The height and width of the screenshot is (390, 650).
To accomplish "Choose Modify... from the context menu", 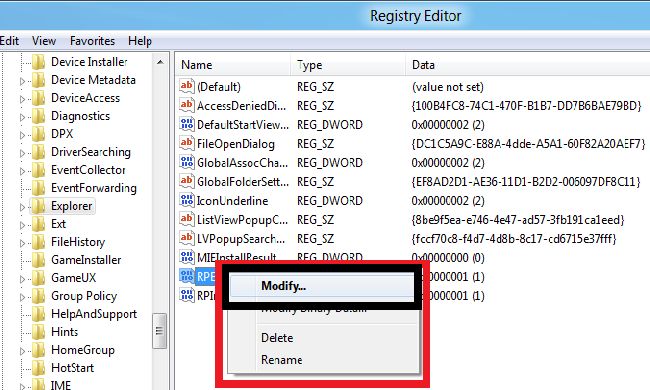I will [322, 287].
